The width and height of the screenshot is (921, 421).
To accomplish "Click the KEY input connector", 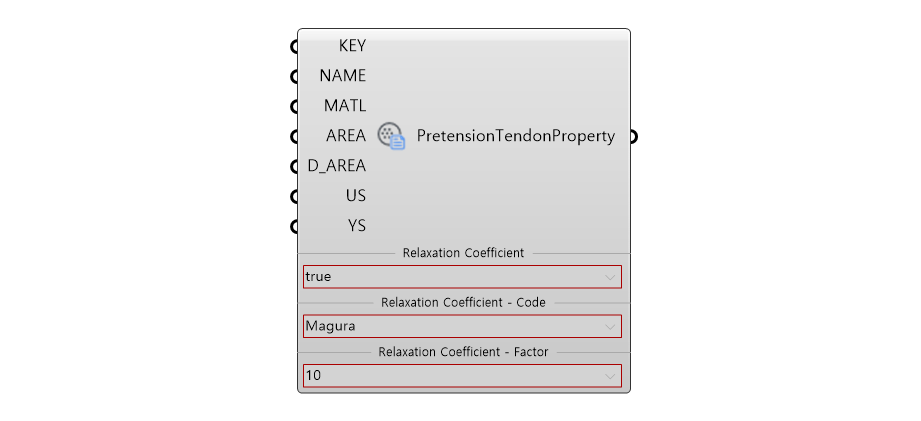I will [x=294, y=46].
